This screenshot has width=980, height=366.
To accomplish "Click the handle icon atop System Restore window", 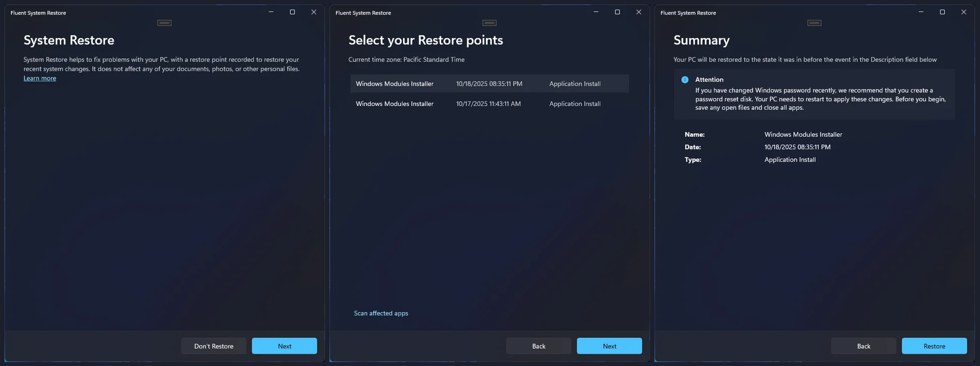I will tap(164, 23).
